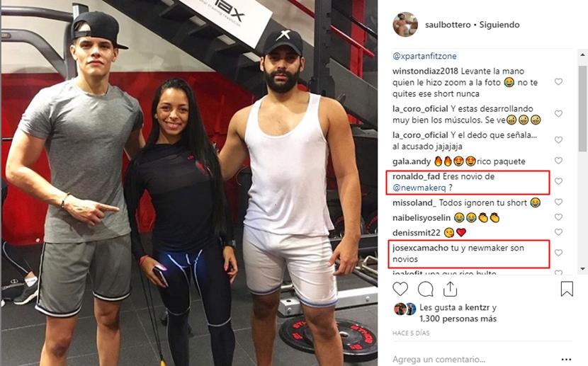Viewport: 588px width, 366px height.
Task: Like the post with the heart icon
Action: pyautogui.click(x=400, y=290)
